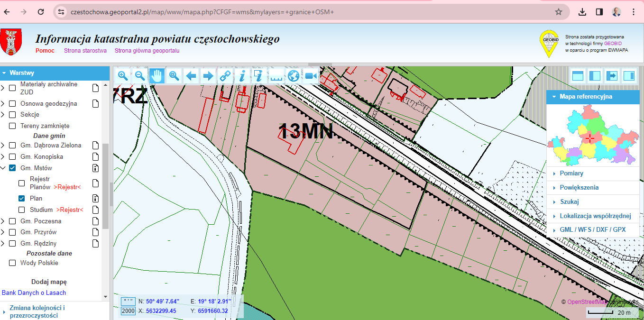The image size is (644, 320).
Task: Click the chain link icon in map toolbar
Action: (x=225, y=75)
